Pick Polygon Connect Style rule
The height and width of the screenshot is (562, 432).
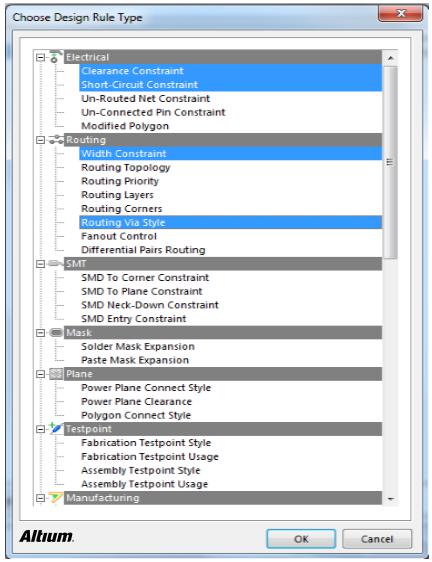[x=136, y=415]
